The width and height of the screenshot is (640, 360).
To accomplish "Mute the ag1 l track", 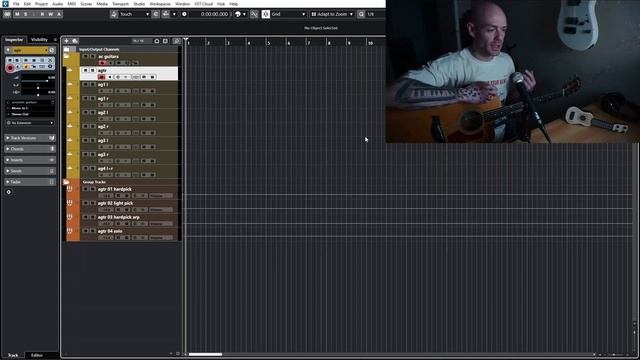I will (x=86, y=84).
